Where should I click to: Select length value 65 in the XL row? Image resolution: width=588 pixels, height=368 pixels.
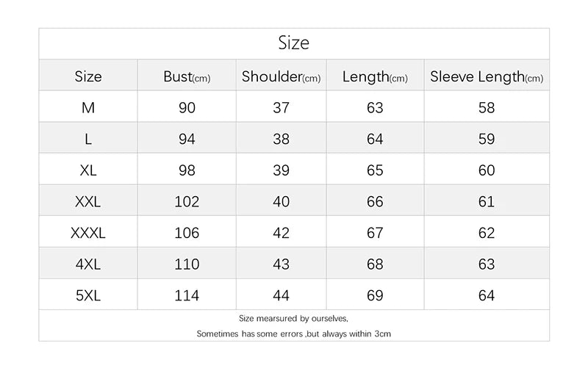coord(375,170)
